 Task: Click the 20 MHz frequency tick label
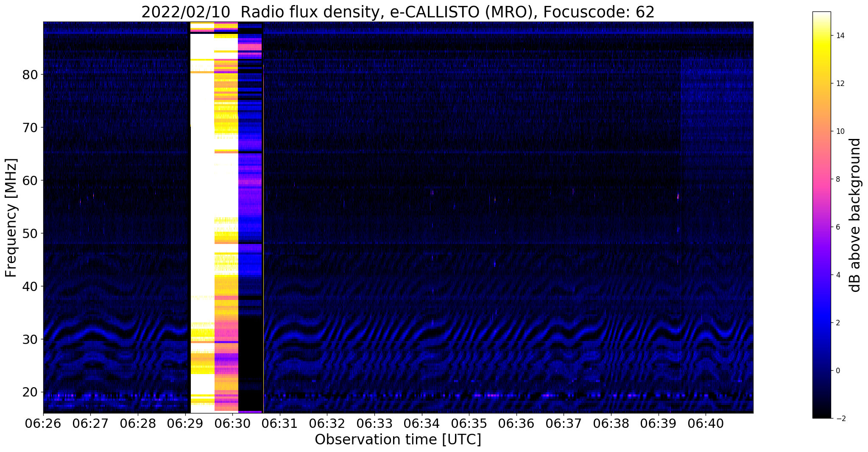[x=30, y=392]
